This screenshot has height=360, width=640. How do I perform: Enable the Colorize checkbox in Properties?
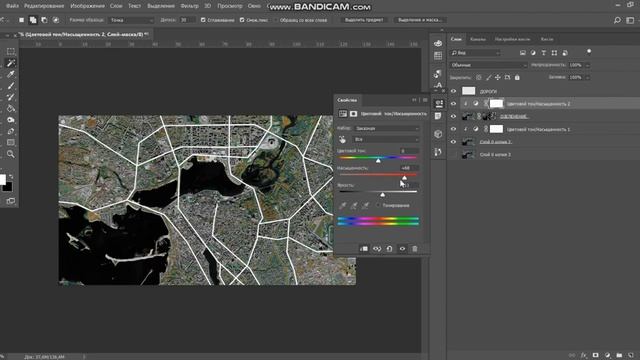(x=378, y=205)
